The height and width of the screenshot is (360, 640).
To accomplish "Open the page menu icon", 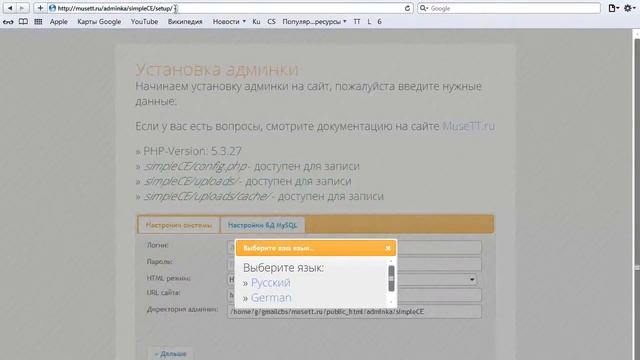I will [x=613, y=8].
